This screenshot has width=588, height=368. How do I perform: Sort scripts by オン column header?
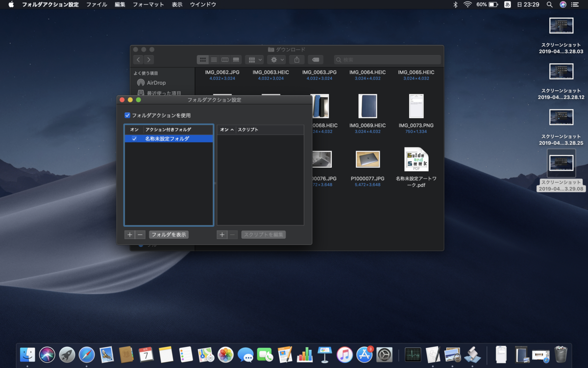tap(226, 130)
